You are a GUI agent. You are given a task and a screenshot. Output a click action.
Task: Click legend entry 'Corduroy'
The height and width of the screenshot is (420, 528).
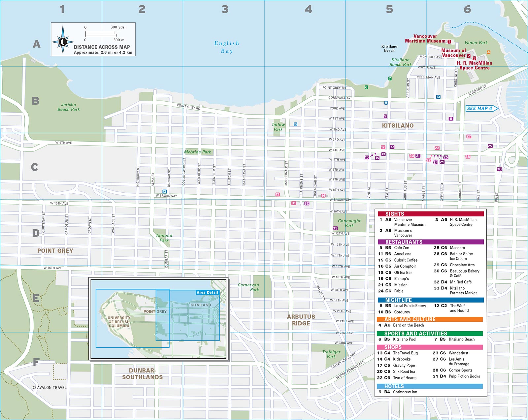coord(402,312)
